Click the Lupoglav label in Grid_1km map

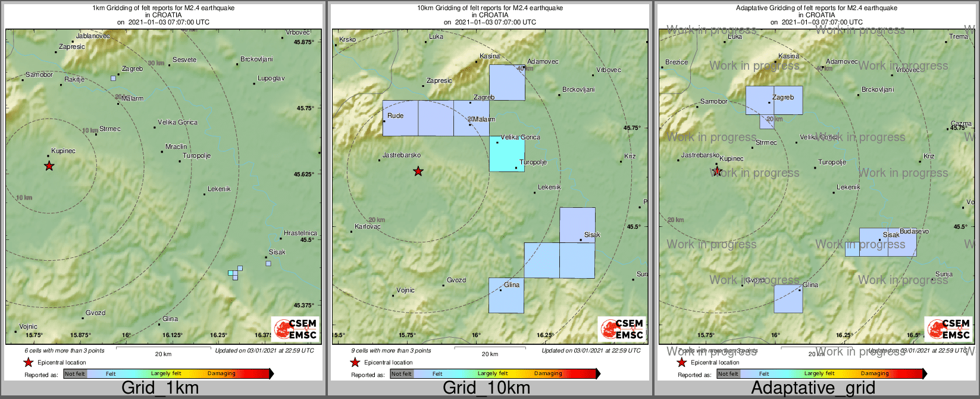pyautogui.click(x=271, y=78)
